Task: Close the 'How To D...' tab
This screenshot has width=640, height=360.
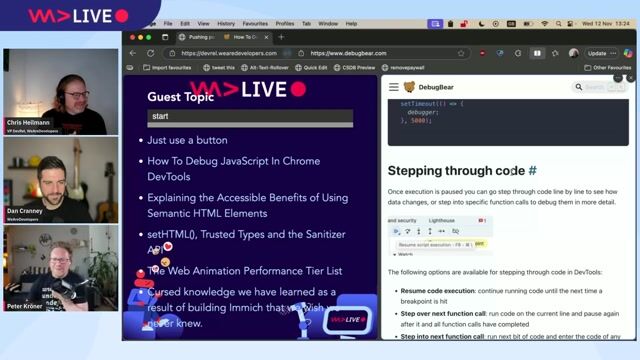Action: click(267, 37)
